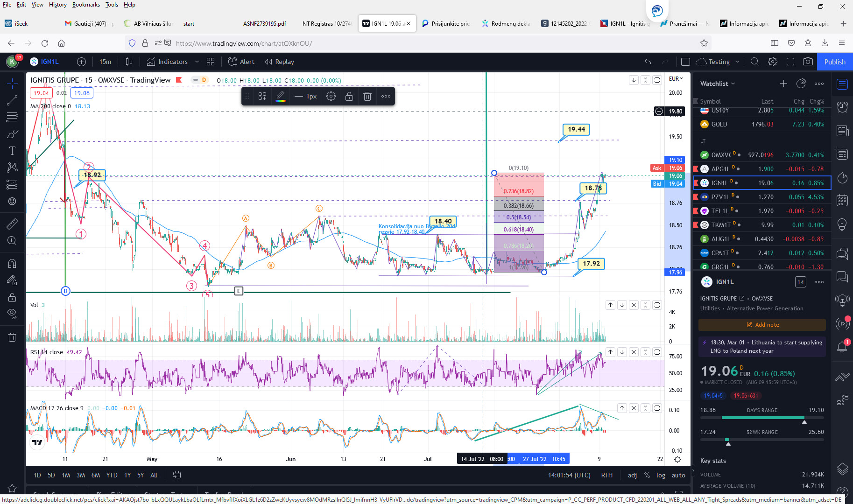Open the EUR currency dropdown on price scale
Viewport: 853px width, 504px height.
click(x=676, y=79)
